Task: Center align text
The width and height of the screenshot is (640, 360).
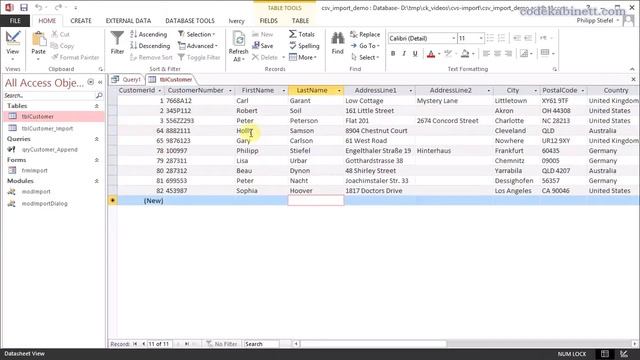Action: tap(497, 53)
